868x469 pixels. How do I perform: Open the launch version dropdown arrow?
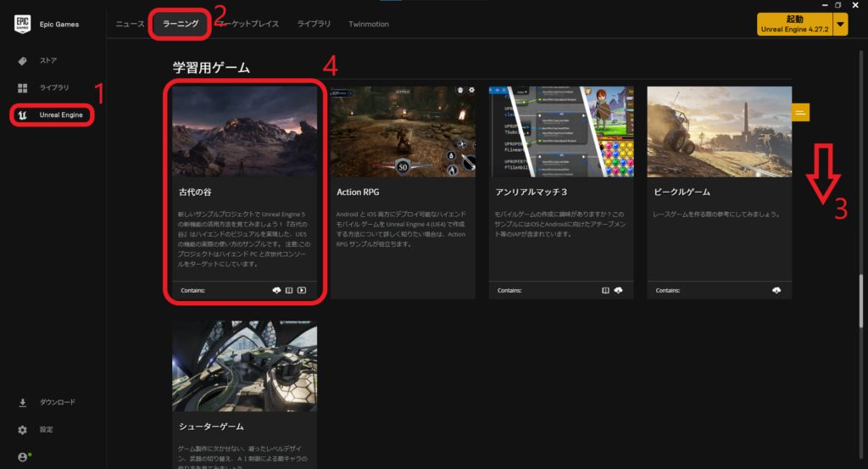coord(840,25)
